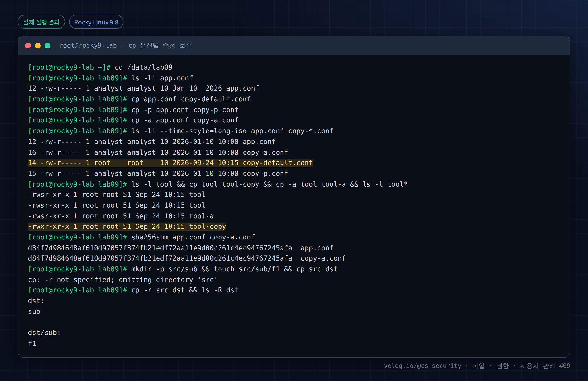
Task: Click the 'sha256sum app.conf copy-a.conf' command
Action: (141, 237)
